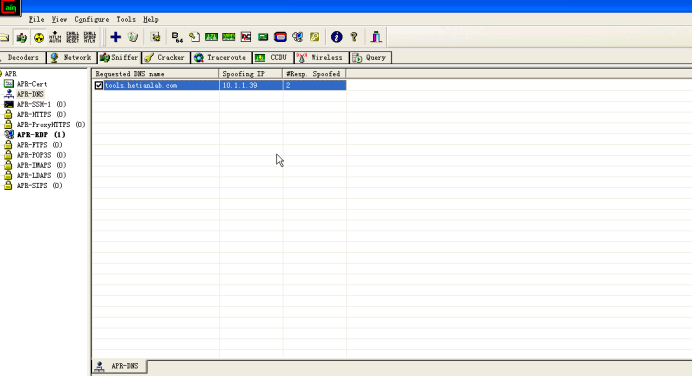The image size is (692, 376).
Task: Click the Syskey decoder toolbar icon
Action: [x=315, y=37]
